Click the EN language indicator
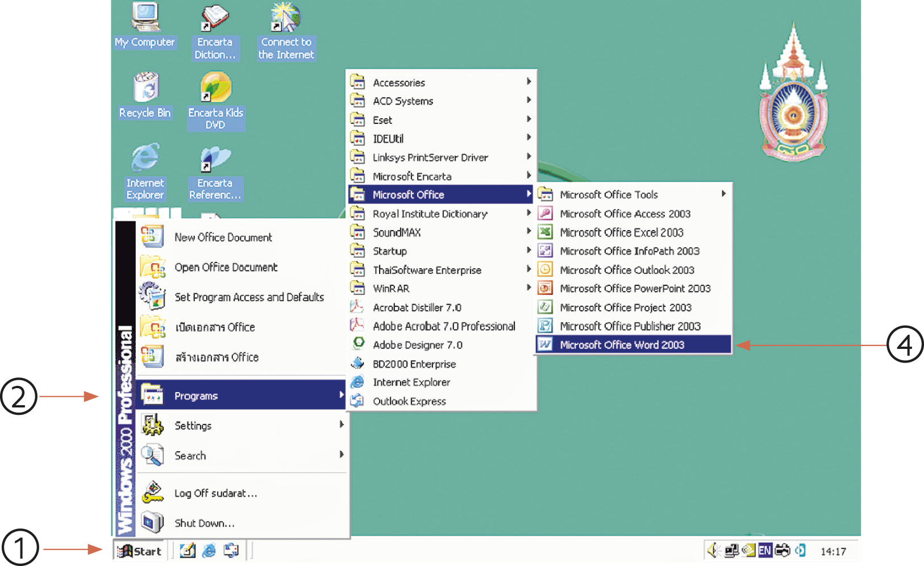 [x=765, y=550]
